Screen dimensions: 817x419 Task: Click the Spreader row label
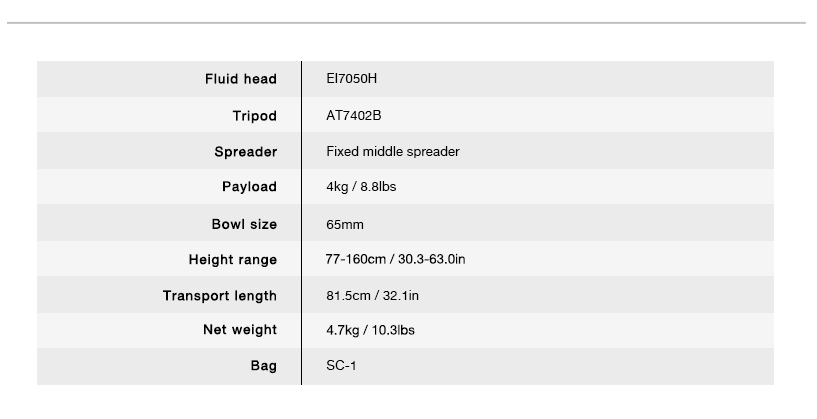point(245,152)
